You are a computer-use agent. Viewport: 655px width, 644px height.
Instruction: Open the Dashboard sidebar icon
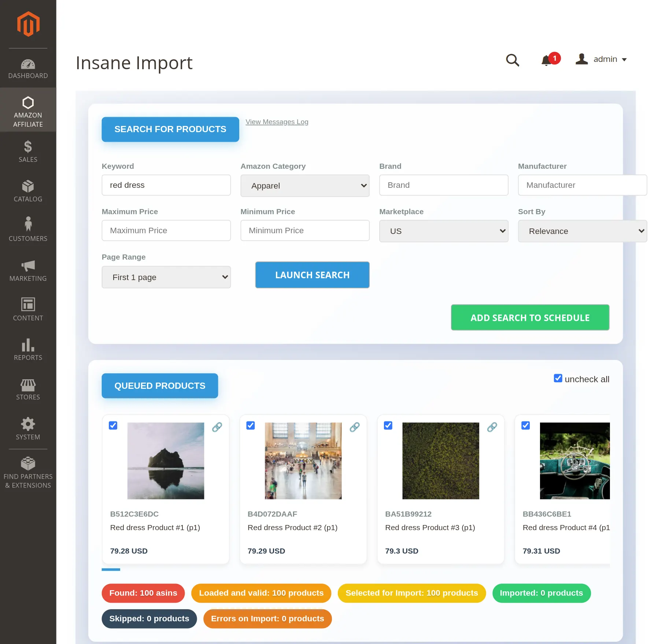pyautogui.click(x=28, y=64)
